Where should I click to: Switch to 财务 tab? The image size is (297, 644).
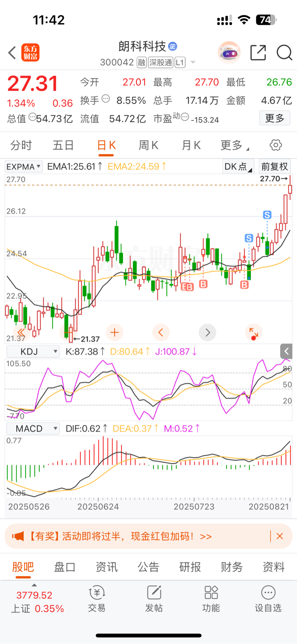(x=232, y=567)
